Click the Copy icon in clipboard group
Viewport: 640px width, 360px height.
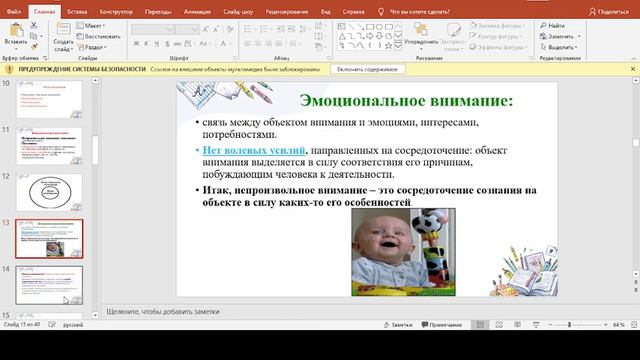[34, 36]
